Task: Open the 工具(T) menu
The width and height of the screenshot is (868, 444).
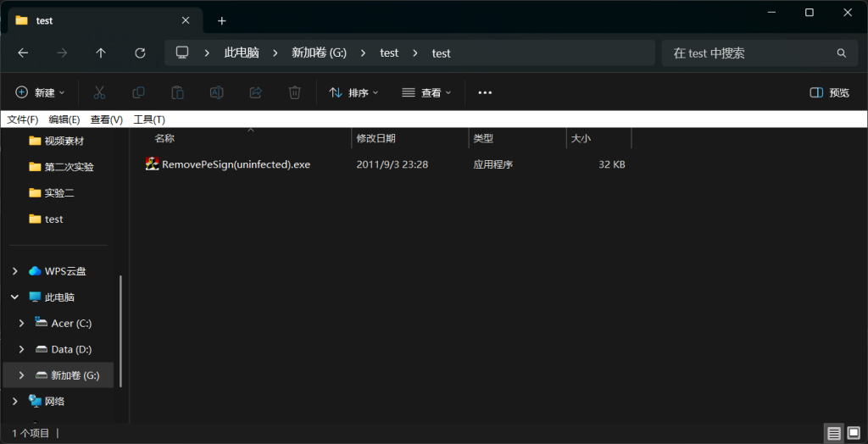Action: click(x=149, y=119)
